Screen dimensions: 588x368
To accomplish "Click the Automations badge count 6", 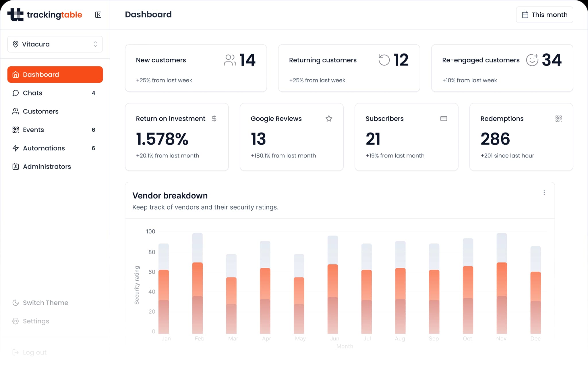I will [x=93, y=148].
